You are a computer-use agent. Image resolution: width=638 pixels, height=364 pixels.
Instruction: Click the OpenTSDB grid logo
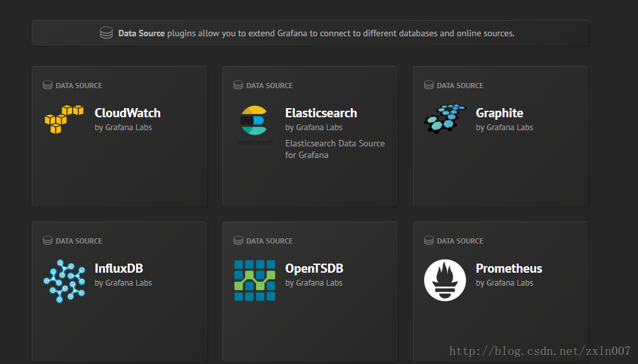coord(255,280)
